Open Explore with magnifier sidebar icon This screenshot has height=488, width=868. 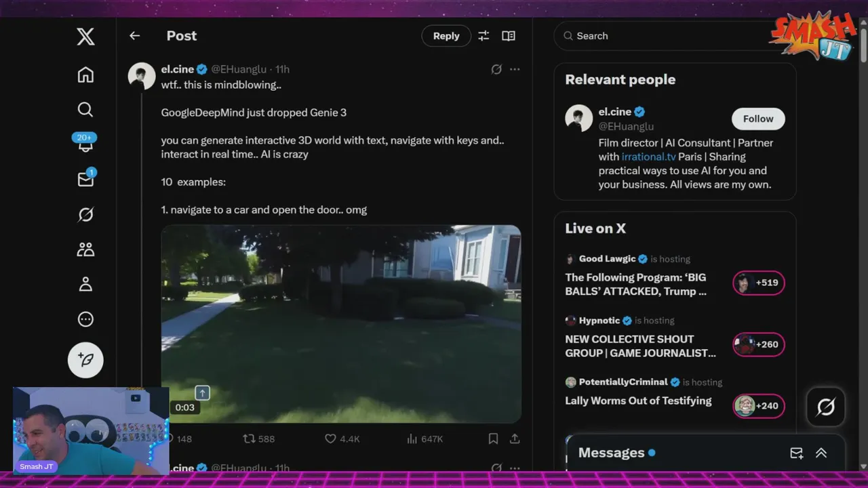[x=85, y=110]
